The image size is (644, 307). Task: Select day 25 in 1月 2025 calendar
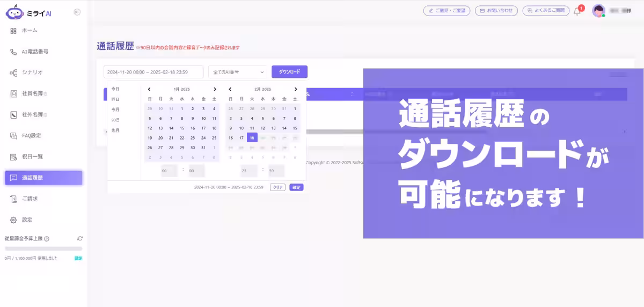(x=214, y=138)
